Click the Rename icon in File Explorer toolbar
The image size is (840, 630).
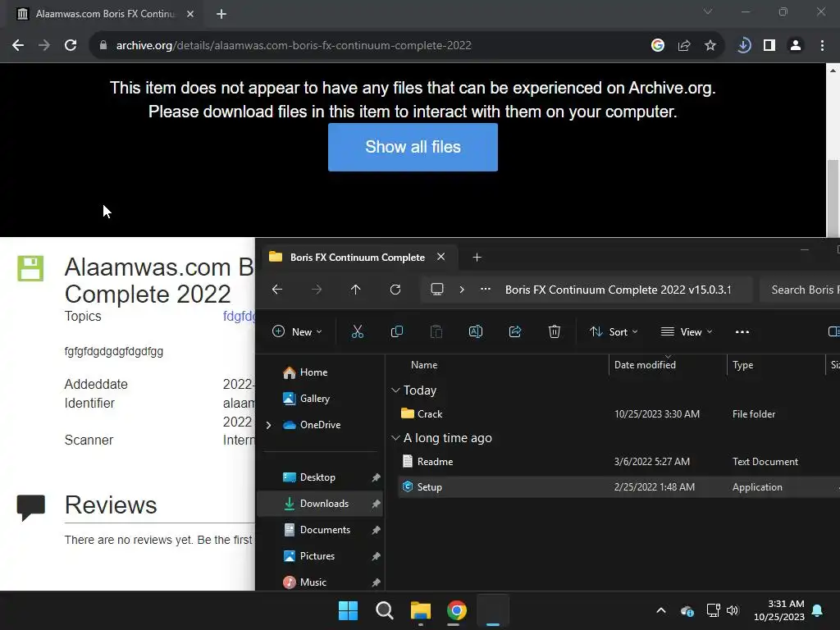click(x=475, y=331)
